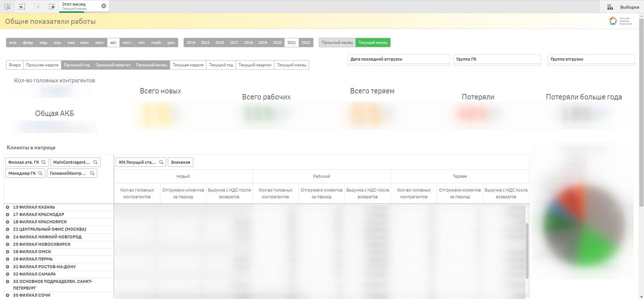Choose the 'Вчера' period
Viewport: 644px width, 299px height.
point(15,65)
